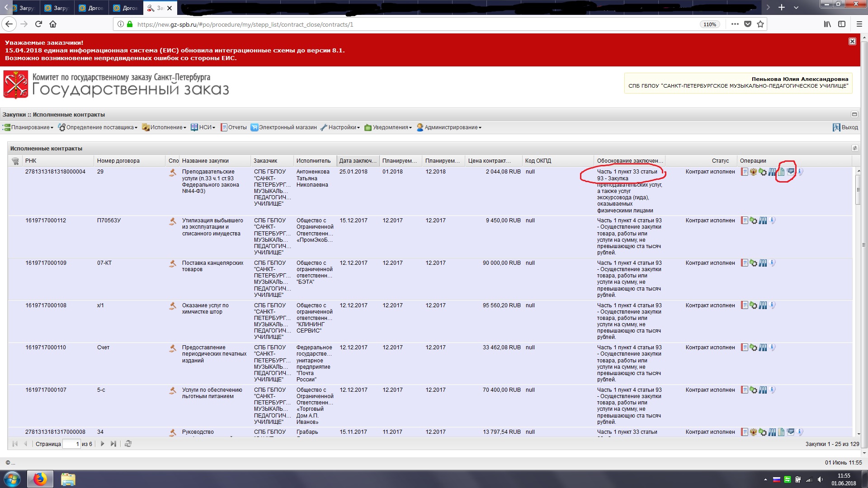The height and width of the screenshot is (488, 868).
Task: Switch to first Догов browser tab
Action: pyautogui.click(x=91, y=8)
